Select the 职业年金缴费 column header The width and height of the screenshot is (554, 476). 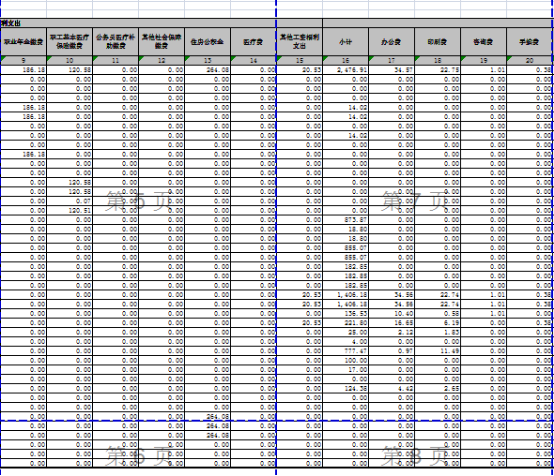23,42
